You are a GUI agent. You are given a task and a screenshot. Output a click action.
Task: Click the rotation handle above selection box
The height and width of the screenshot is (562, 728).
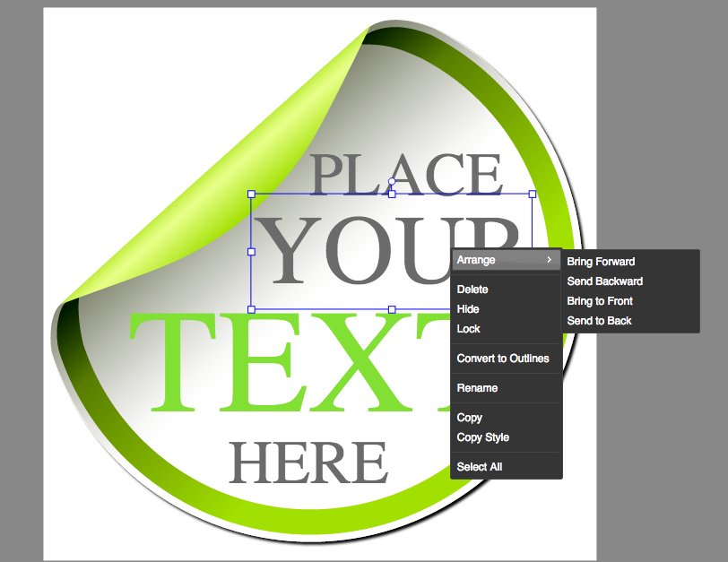[x=392, y=182]
